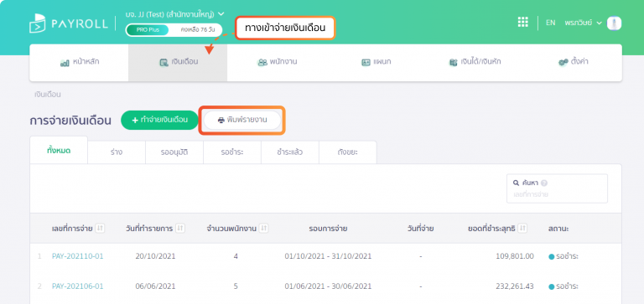Screen dimensions: 644x304
Task: Open the เงินเดือน menu
Action: point(178,62)
